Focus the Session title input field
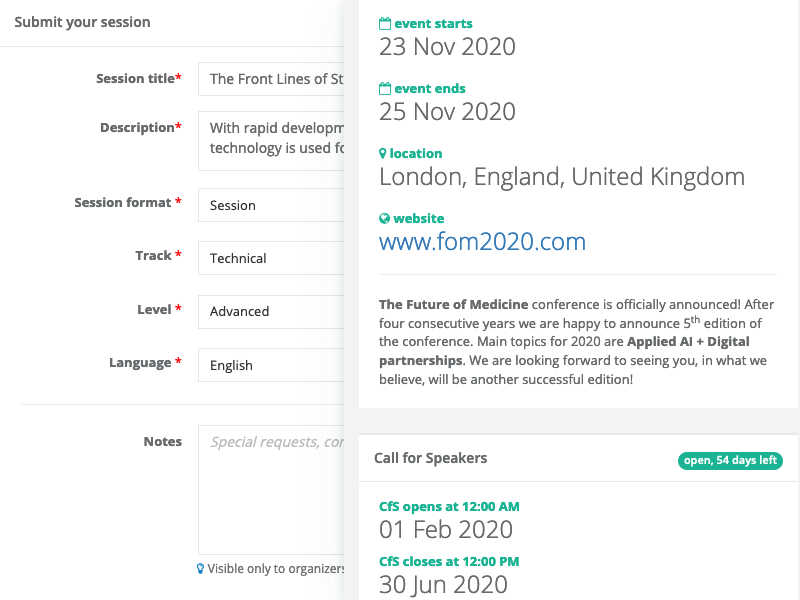Image resolution: width=800 pixels, height=600 pixels. click(x=271, y=79)
